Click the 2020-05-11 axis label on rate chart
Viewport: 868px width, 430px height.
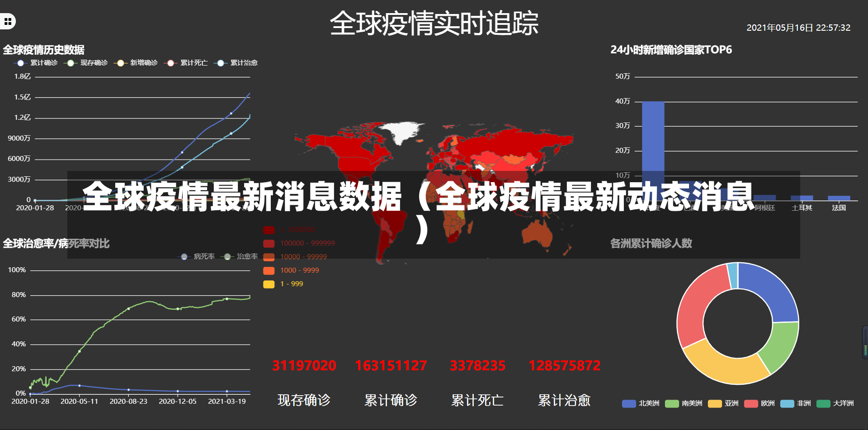[x=79, y=402]
